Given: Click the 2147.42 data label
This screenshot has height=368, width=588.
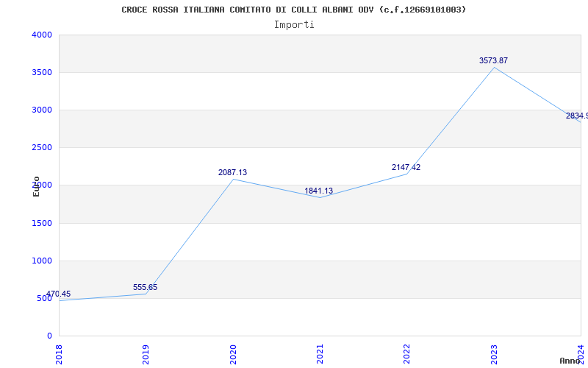Looking at the screenshot, I should click(406, 167).
